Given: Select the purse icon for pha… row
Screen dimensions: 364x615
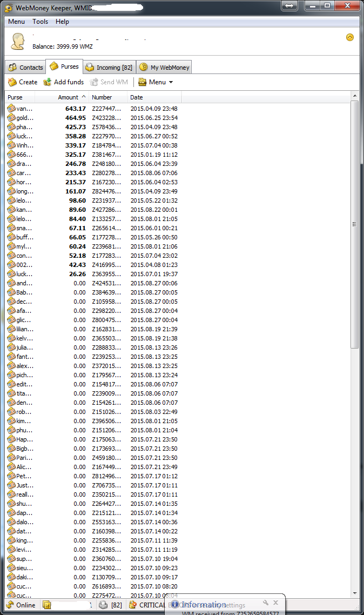Looking at the screenshot, I should [x=11, y=127].
